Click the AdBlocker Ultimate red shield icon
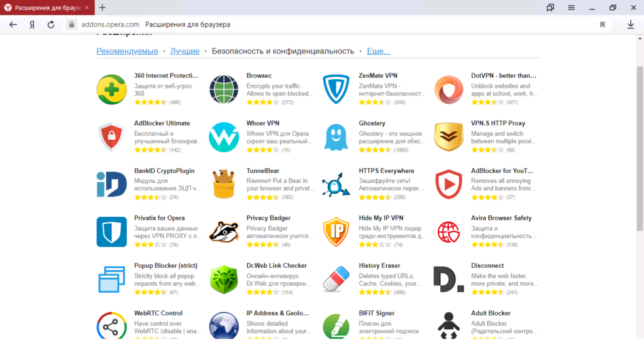The width and height of the screenshot is (644, 362). [x=112, y=137]
